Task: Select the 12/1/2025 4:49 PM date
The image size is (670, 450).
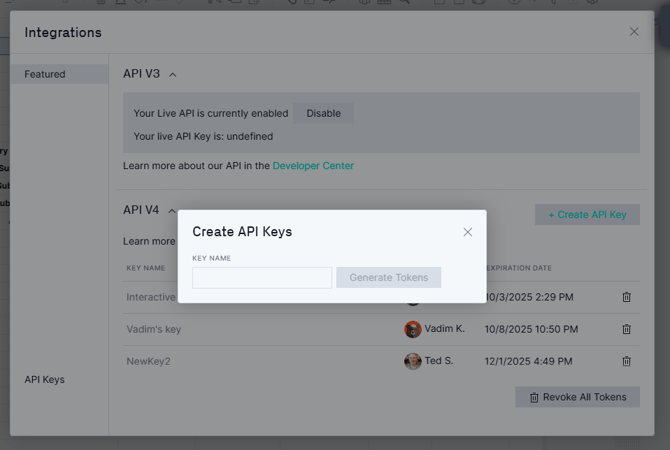Action: tap(528, 362)
